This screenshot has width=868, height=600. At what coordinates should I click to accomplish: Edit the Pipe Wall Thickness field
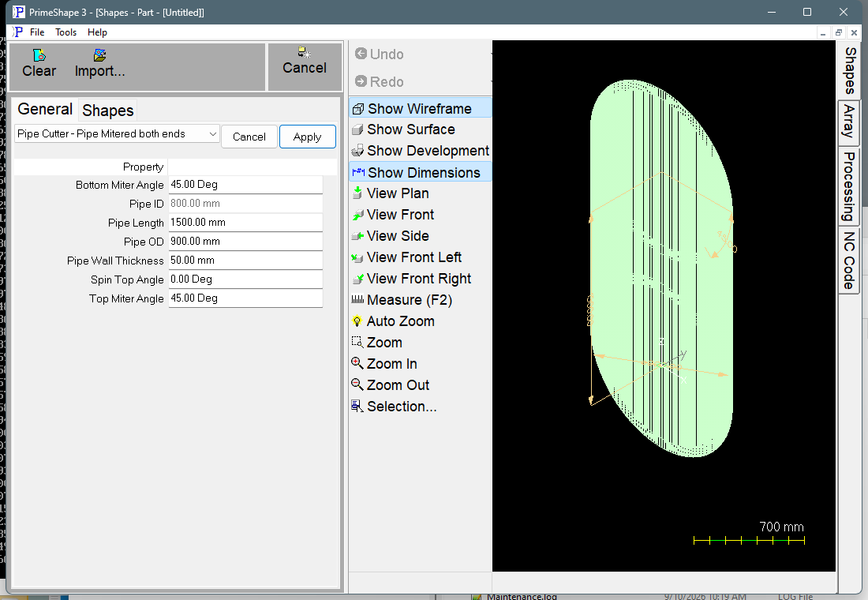(245, 261)
